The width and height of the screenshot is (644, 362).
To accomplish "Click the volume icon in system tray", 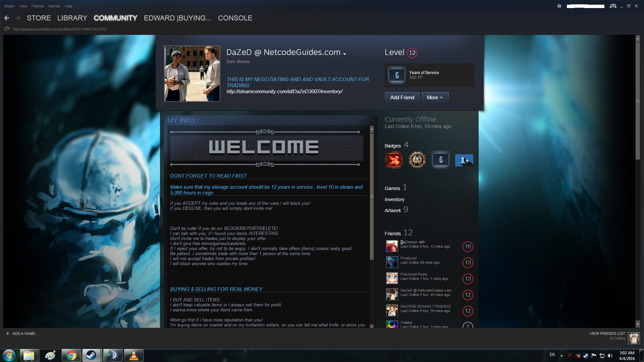I will coord(610,356).
